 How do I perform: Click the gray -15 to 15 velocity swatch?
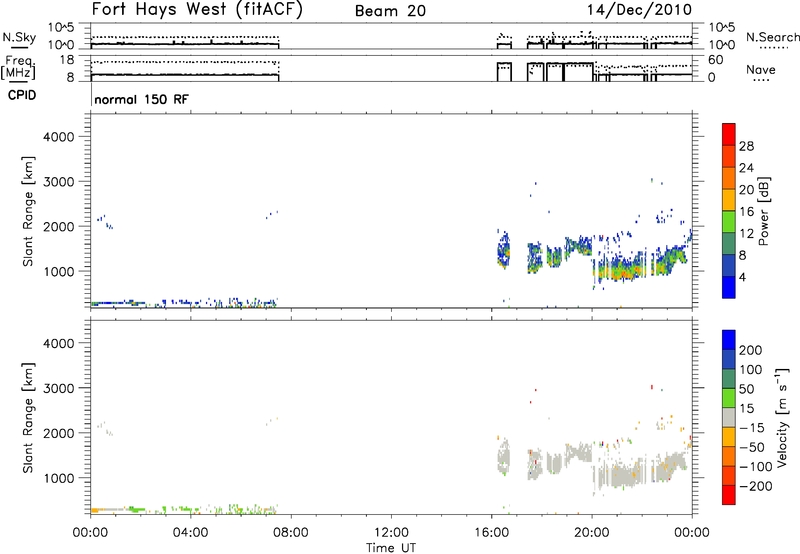click(729, 417)
